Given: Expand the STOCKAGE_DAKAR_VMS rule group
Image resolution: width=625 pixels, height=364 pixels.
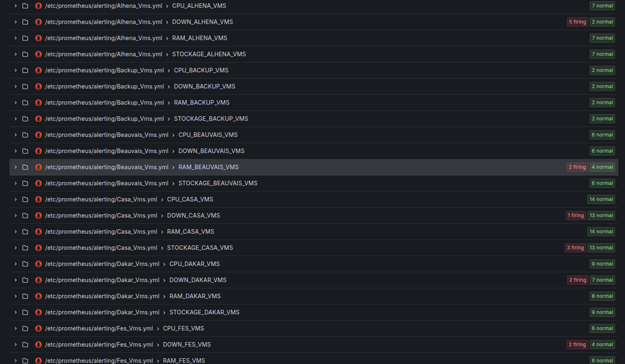Looking at the screenshot, I should coord(15,312).
